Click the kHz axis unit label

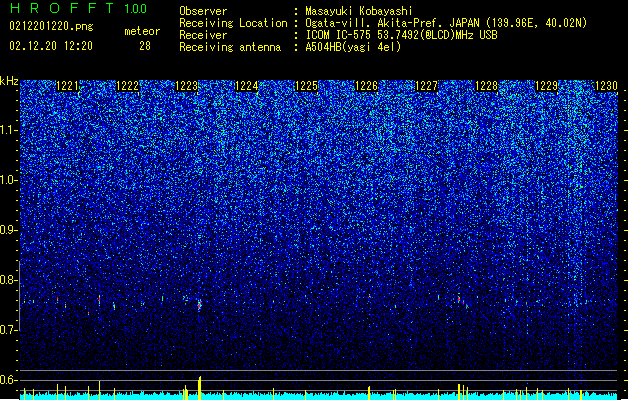(9, 81)
